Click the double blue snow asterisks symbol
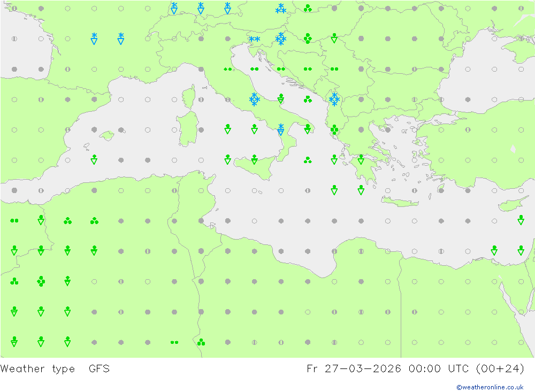 (x=255, y=39)
